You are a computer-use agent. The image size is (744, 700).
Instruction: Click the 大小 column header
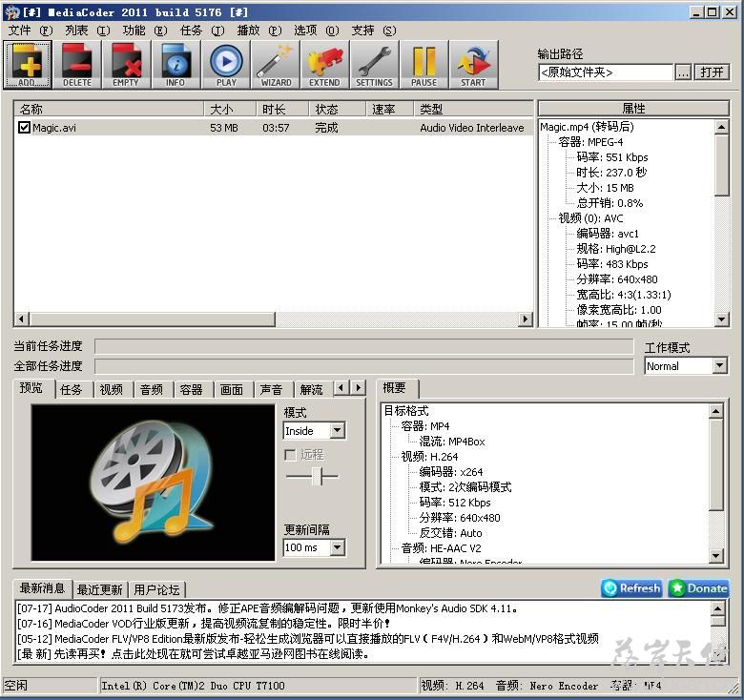pyautogui.click(x=230, y=109)
